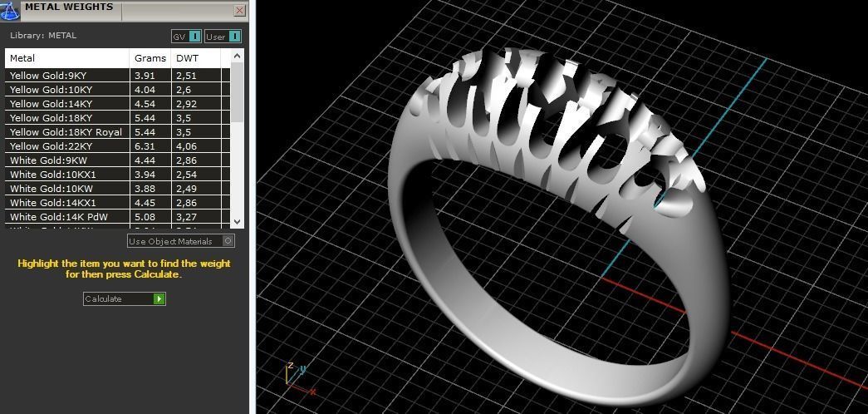This screenshot has height=414, width=868.
Task: Select the White Gold:9KW row
Action: tap(117, 160)
